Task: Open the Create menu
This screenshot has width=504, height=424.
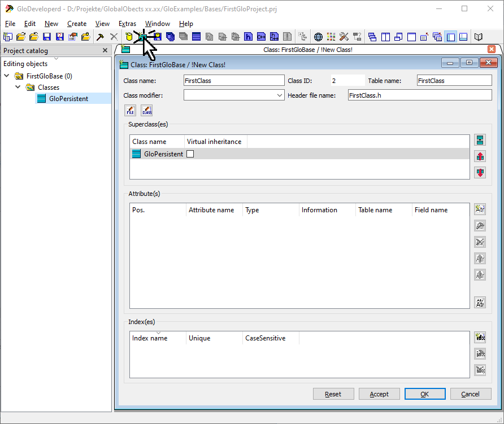Action: pos(77,24)
